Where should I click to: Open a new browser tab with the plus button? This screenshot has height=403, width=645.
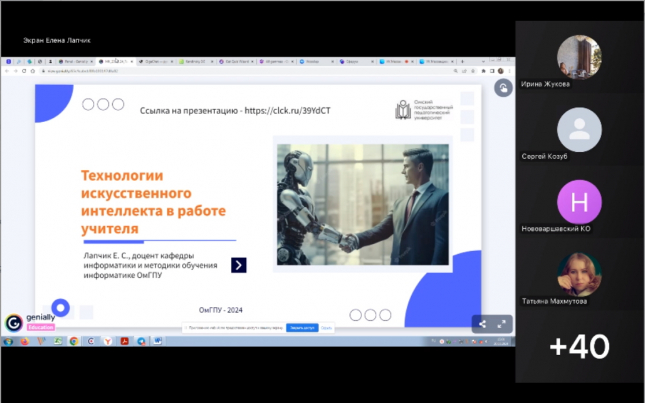point(462,62)
